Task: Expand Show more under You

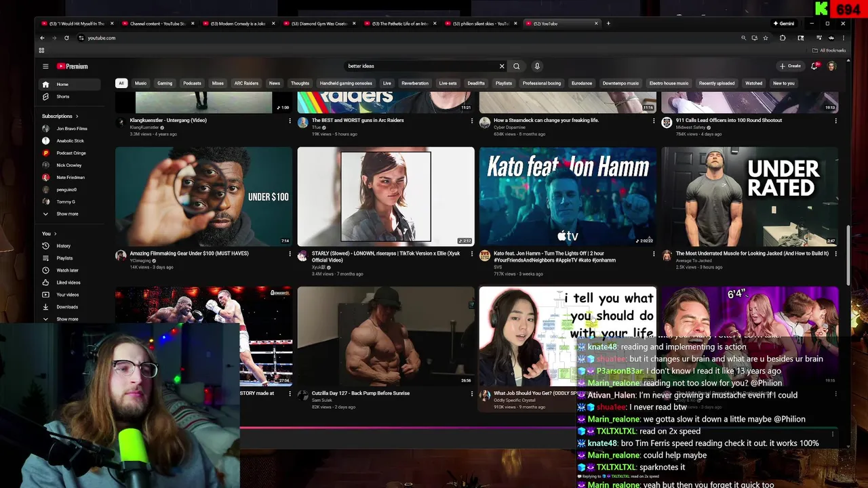Action: tap(70, 319)
